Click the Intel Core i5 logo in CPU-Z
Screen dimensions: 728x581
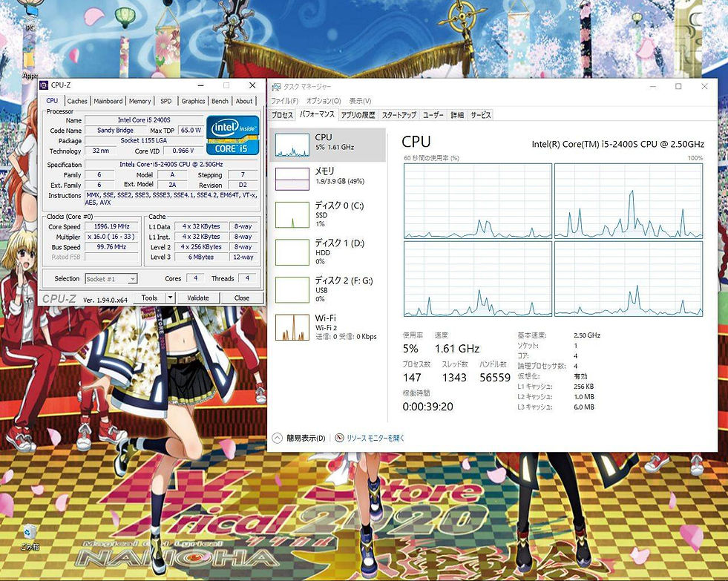[232, 135]
